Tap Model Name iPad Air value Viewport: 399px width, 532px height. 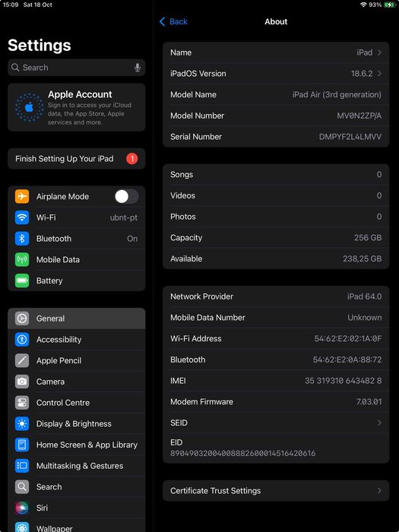point(337,95)
